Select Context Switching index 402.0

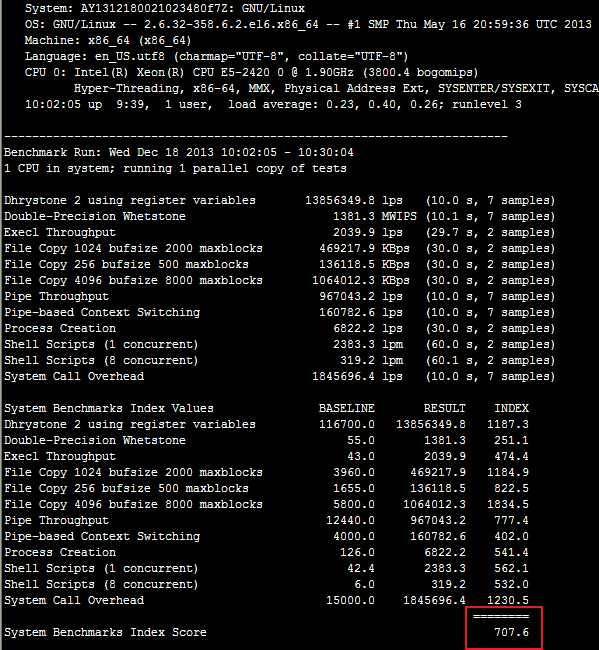tap(512, 536)
